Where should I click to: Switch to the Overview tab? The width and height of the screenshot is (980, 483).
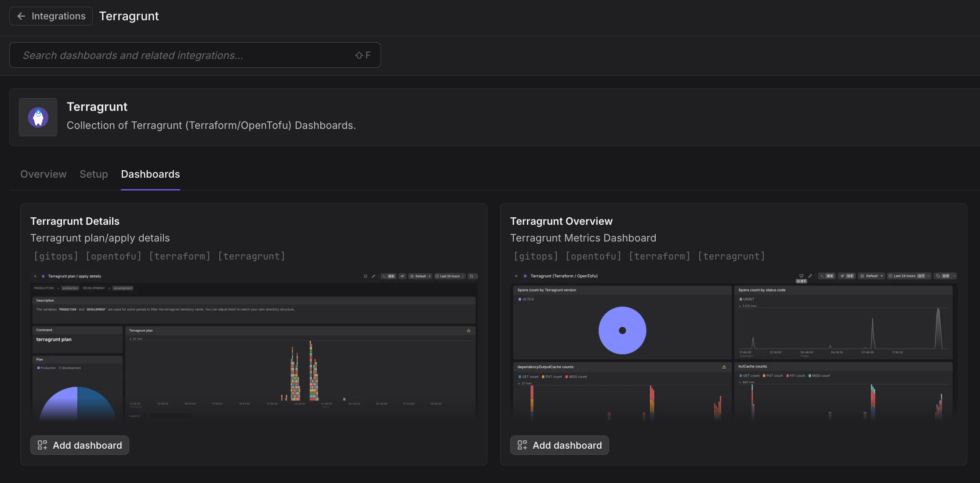[x=44, y=174]
